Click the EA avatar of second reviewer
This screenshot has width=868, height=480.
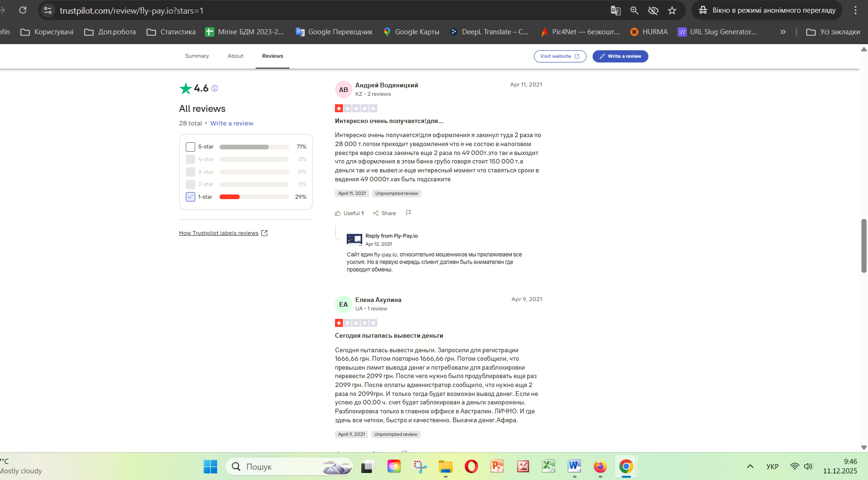[343, 304]
